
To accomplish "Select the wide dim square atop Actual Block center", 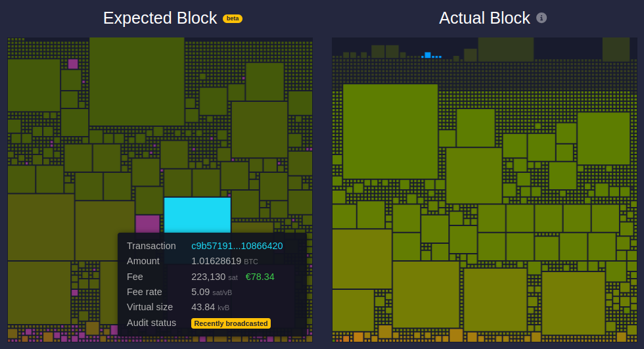I will coord(505,49).
